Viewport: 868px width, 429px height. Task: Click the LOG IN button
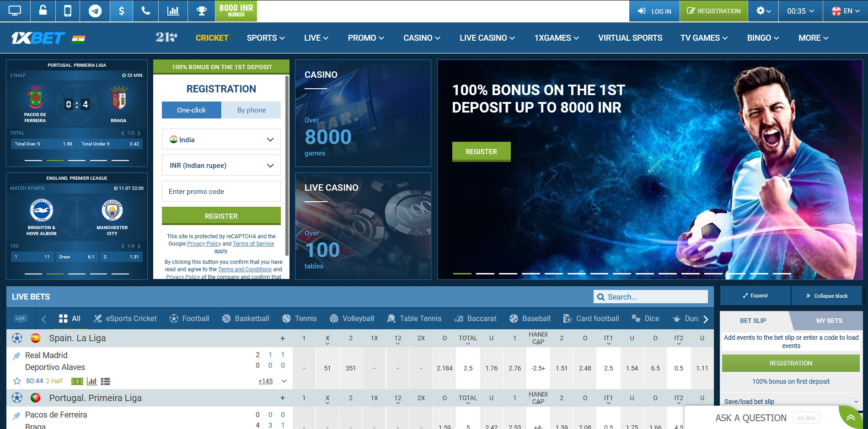click(x=654, y=11)
